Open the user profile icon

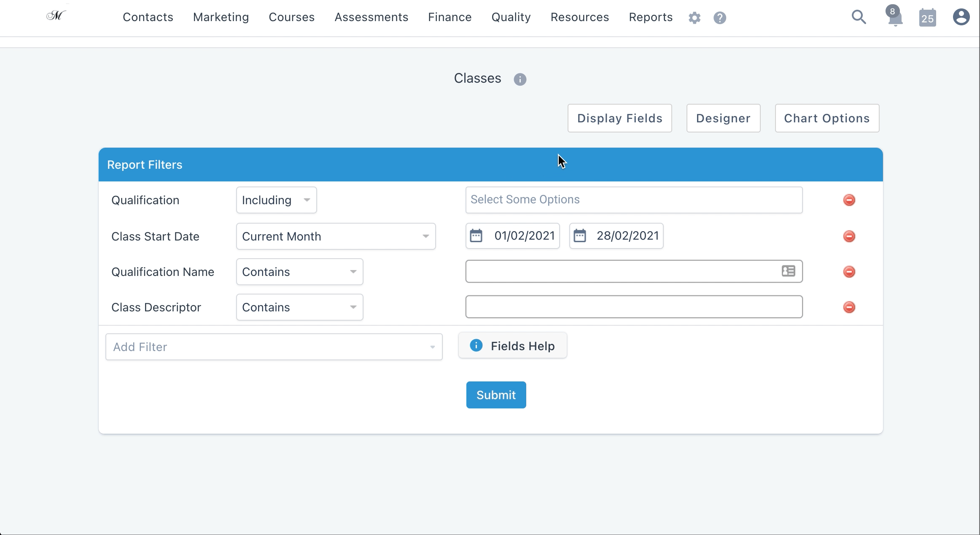click(x=961, y=17)
